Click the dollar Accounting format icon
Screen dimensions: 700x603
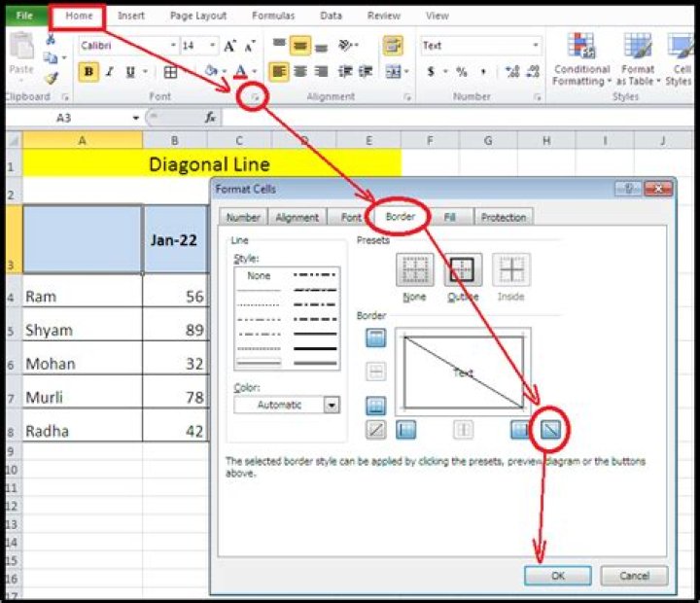pos(431,71)
